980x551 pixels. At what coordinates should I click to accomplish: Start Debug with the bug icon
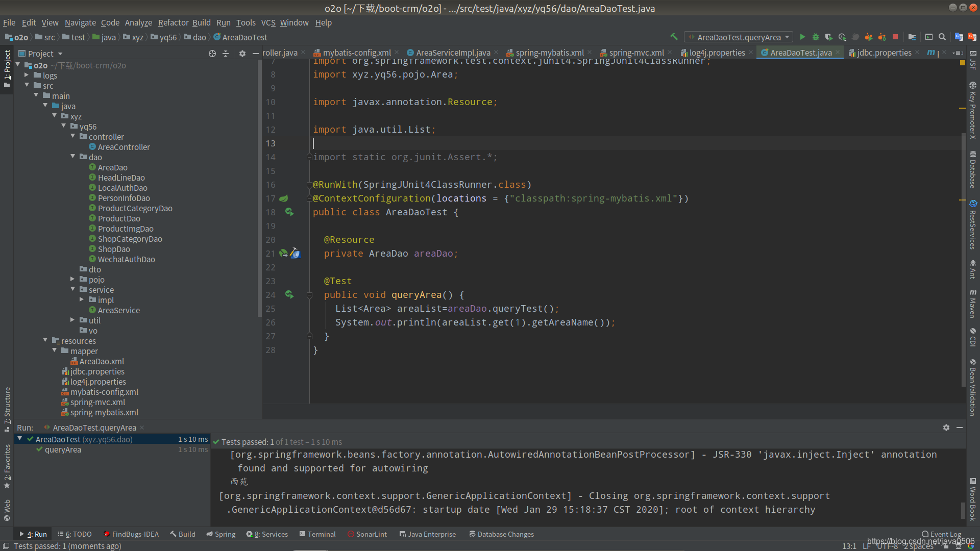(816, 37)
